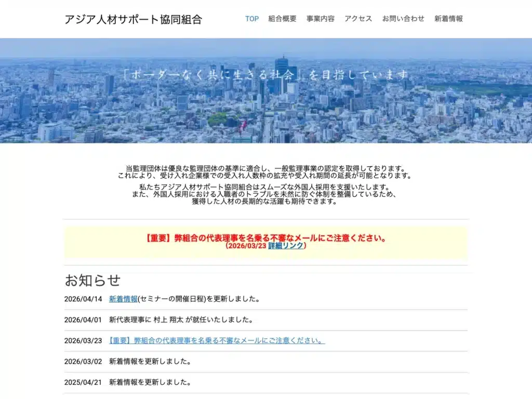Select the TOP navigation item

coord(252,19)
